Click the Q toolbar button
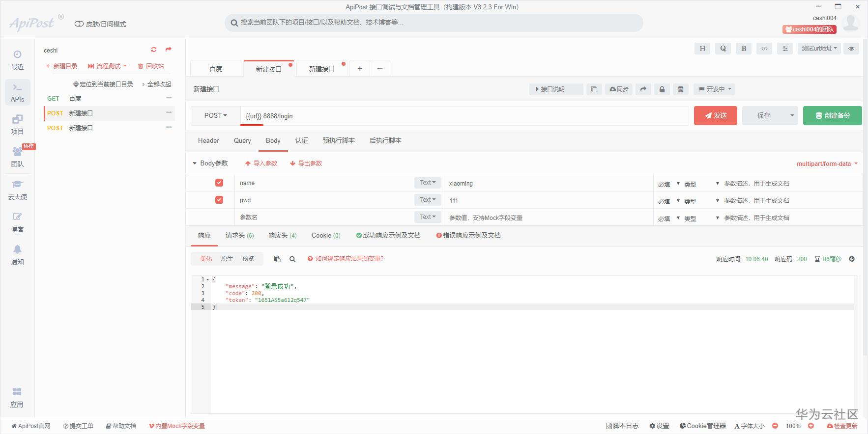The image size is (868, 434). pos(723,49)
